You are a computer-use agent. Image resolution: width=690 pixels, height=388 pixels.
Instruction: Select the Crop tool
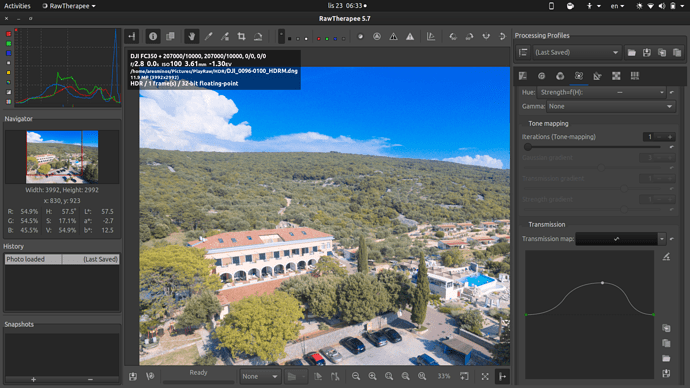(x=241, y=37)
